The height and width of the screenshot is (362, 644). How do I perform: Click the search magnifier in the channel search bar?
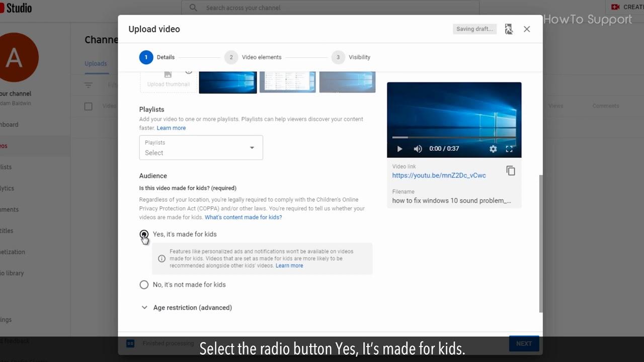coord(193,8)
